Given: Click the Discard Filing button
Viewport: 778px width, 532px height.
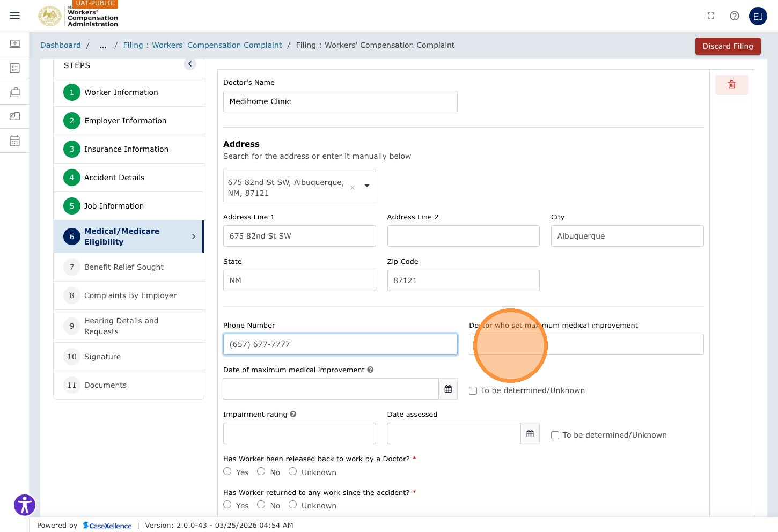Looking at the screenshot, I should point(728,46).
